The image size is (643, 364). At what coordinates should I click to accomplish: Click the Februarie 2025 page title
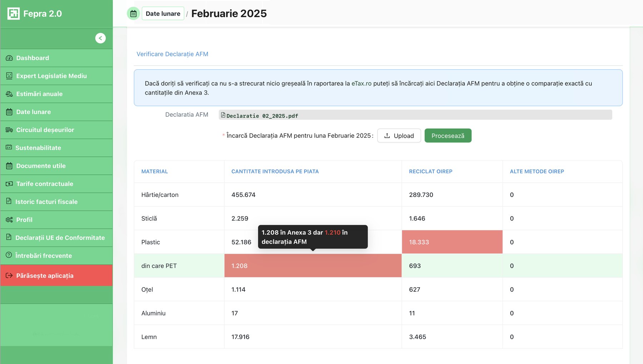(229, 14)
